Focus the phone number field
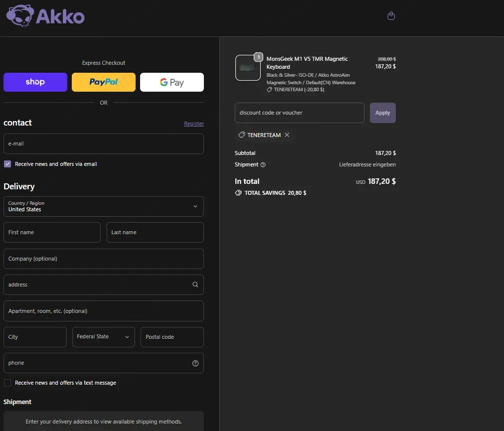The image size is (504, 431). [104, 363]
